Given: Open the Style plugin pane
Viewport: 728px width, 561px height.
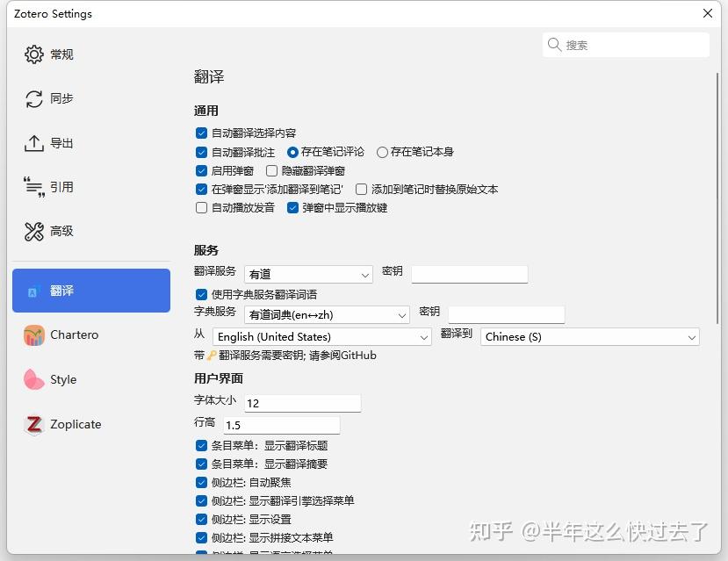Looking at the screenshot, I should coord(48,379).
